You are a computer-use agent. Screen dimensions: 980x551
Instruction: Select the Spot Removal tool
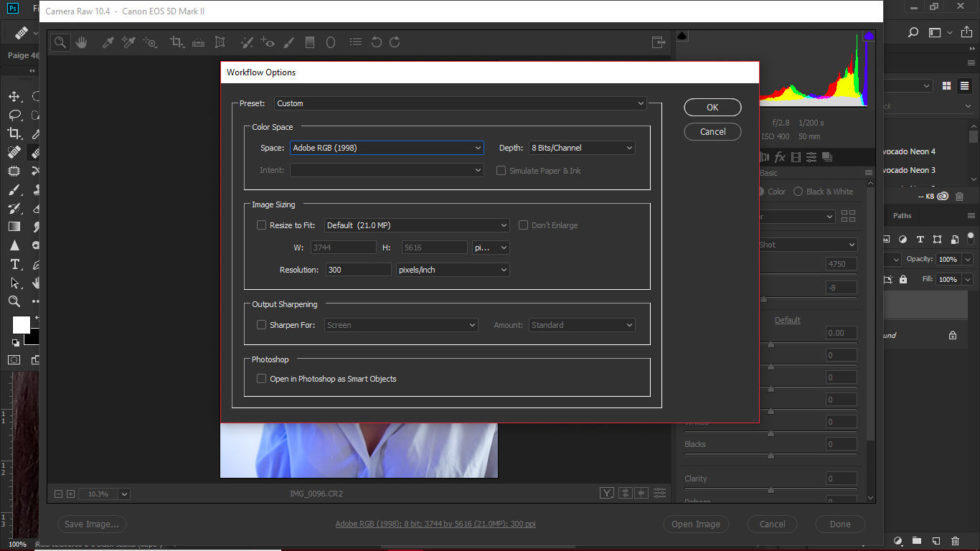(247, 42)
